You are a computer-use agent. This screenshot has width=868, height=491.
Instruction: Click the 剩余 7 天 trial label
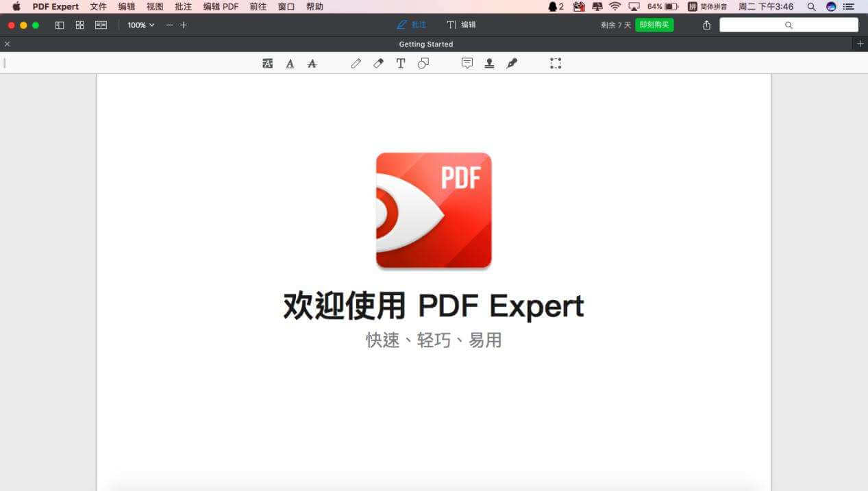coord(616,25)
